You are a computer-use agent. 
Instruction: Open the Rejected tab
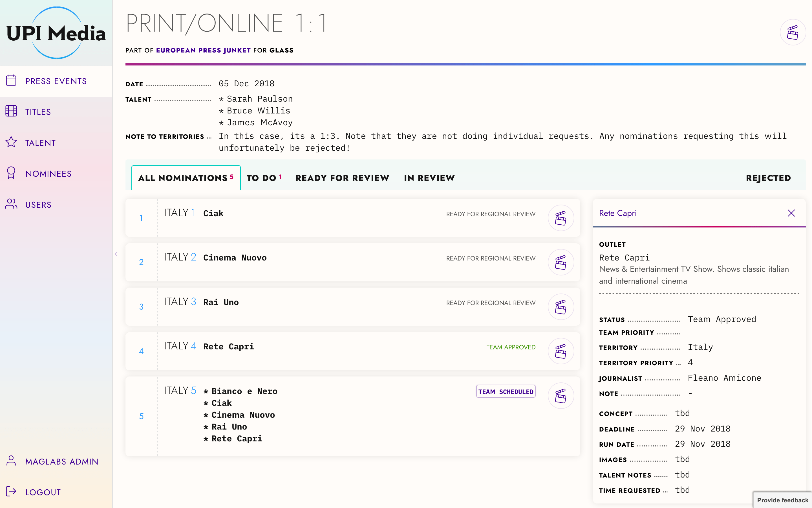768,178
